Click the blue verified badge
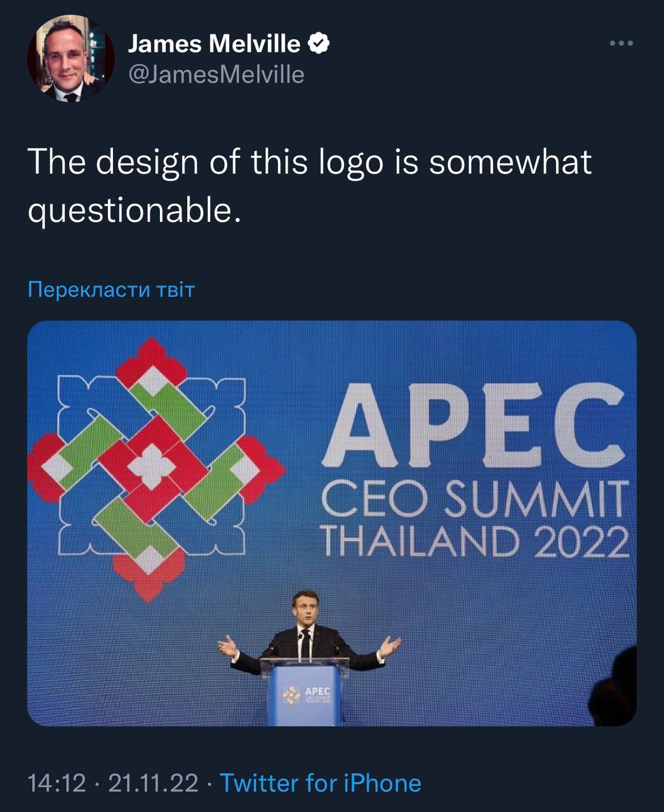Image resolution: width=664 pixels, height=812 pixels. tap(319, 44)
